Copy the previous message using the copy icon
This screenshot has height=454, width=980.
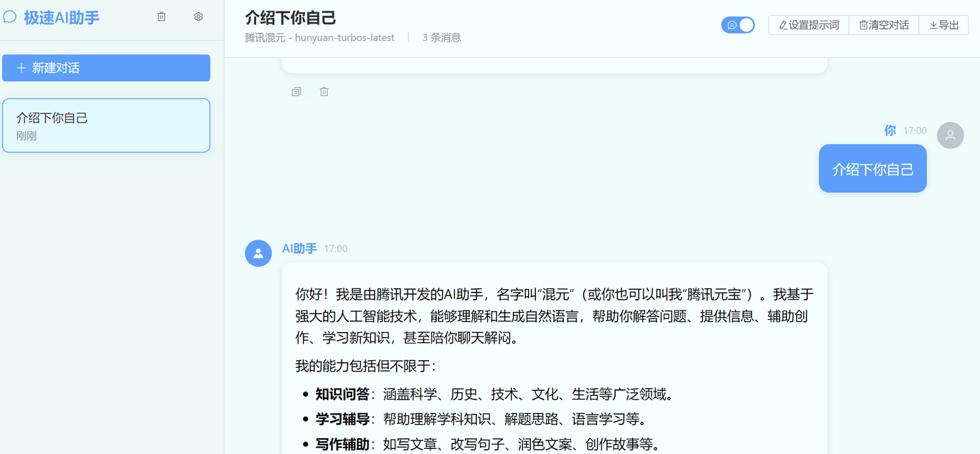296,92
